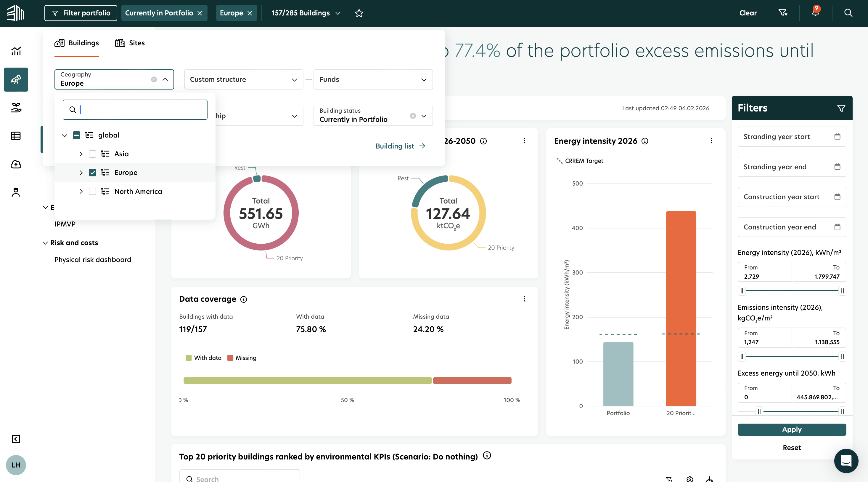Click the Apply filters button
Image resolution: width=868 pixels, height=482 pixels.
point(792,429)
